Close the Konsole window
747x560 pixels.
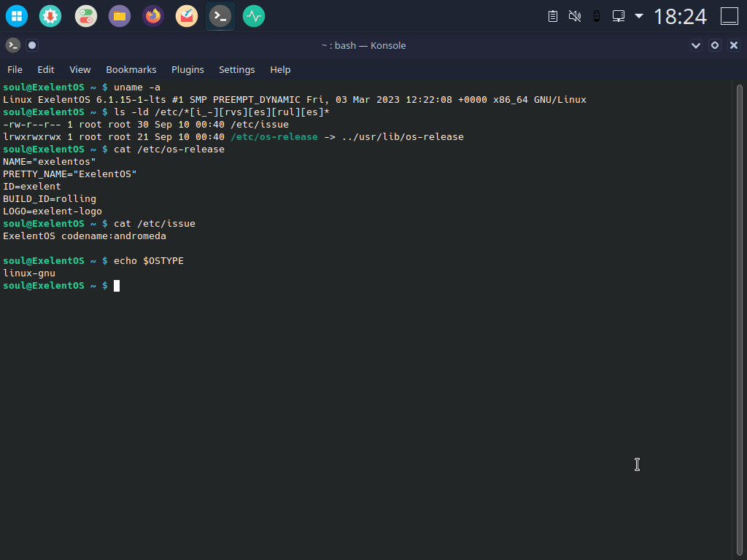[734, 45]
